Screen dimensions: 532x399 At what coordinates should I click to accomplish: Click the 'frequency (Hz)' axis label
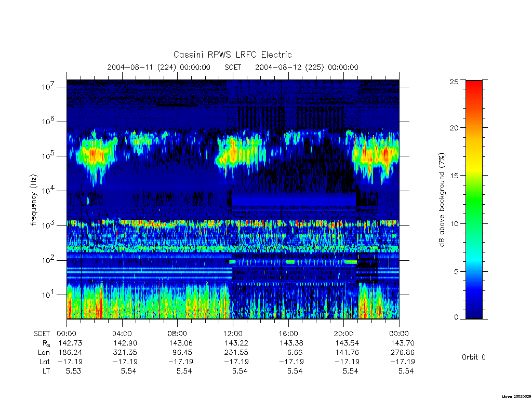(x=33, y=200)
